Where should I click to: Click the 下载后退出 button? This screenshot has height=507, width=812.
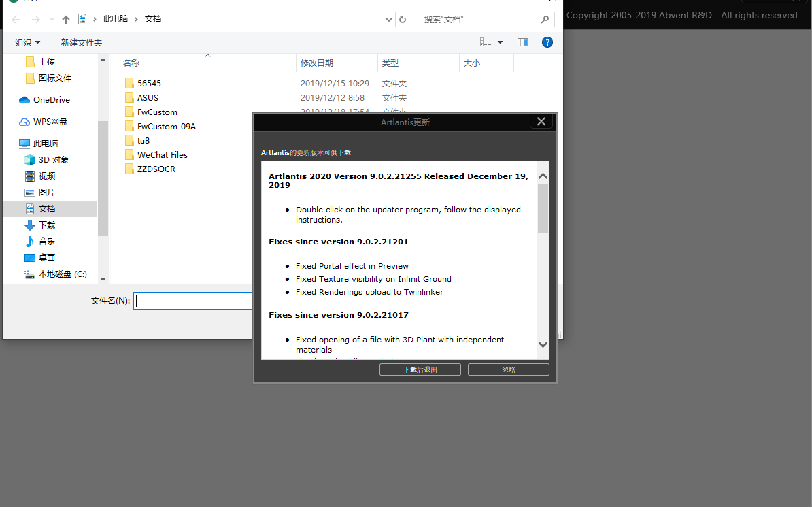[x=420, y=370]
